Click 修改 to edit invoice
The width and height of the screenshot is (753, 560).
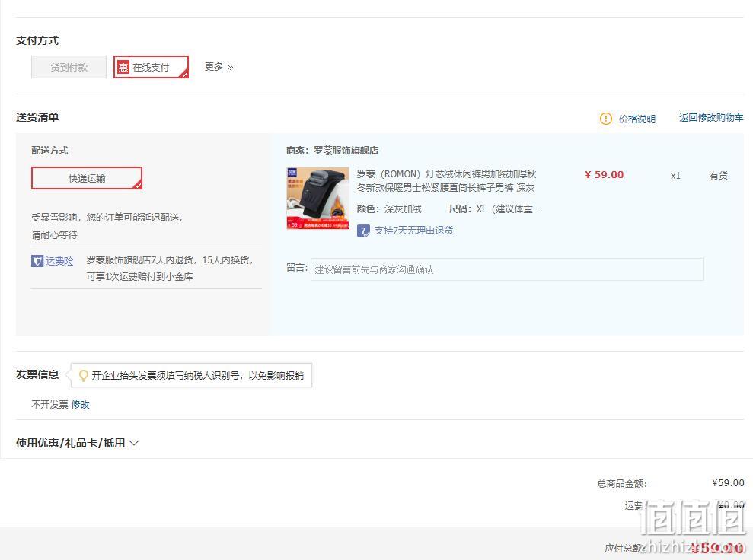pyautogui.click(x=80, y=405)
